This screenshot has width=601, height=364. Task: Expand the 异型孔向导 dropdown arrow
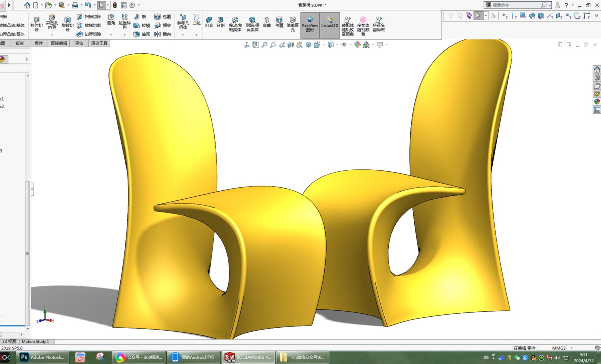pos(52,35)
